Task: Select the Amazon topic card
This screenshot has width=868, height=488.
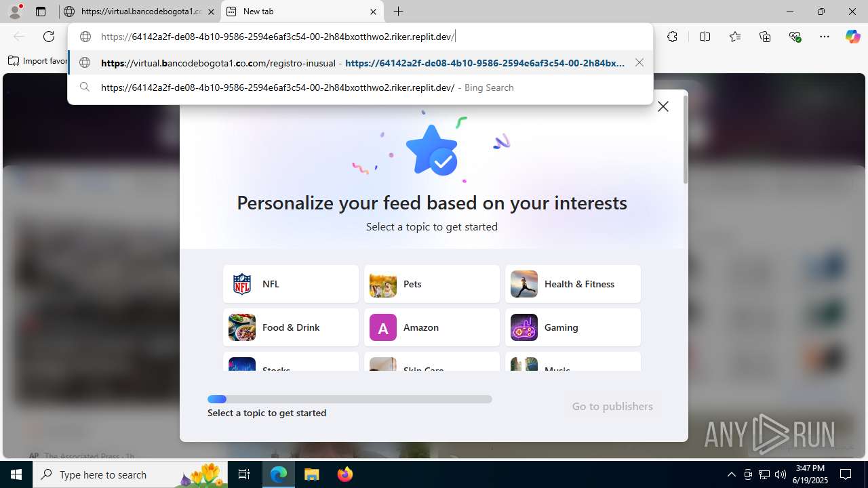Action: [432, 327]
